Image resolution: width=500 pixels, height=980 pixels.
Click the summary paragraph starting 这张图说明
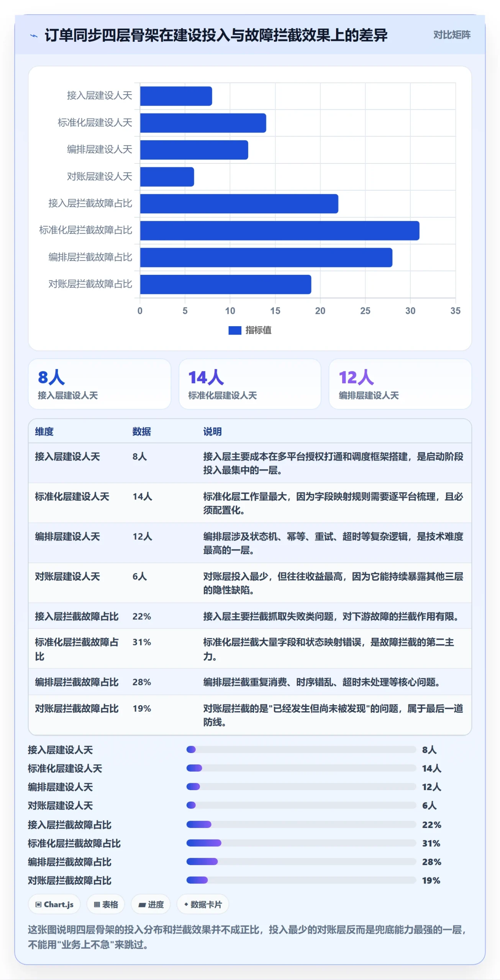pyautogui.click(x=247, y=937)
